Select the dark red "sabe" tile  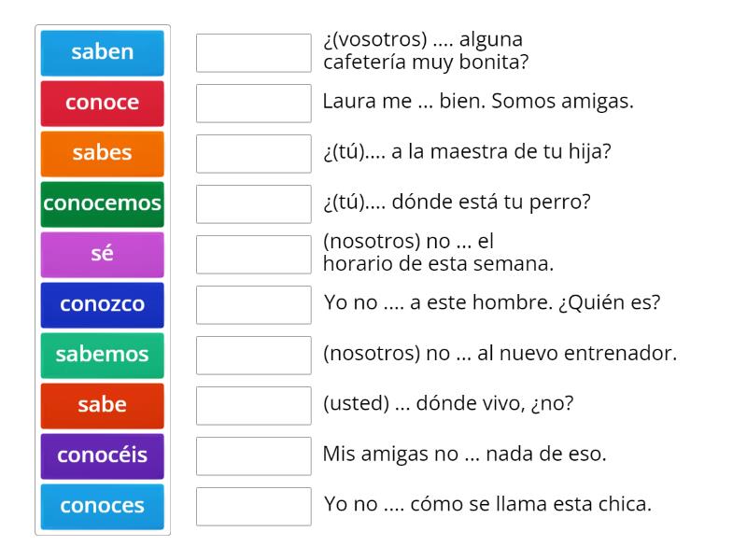(102, 405)
